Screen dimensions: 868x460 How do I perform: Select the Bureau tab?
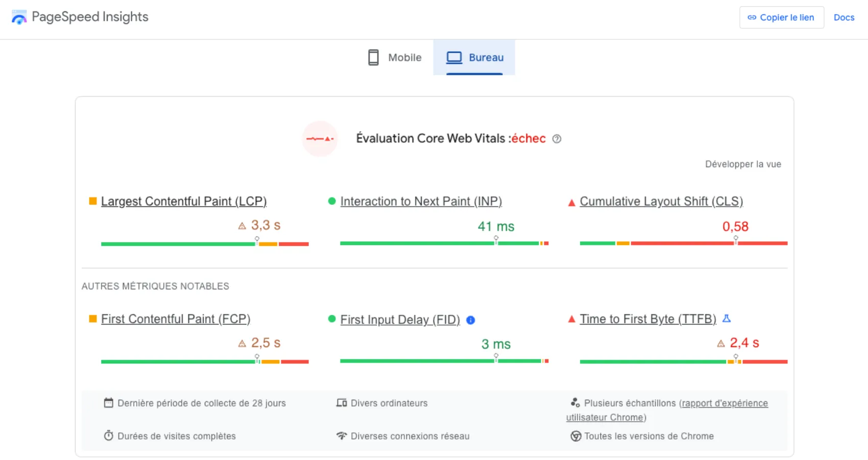pos(475,57)
